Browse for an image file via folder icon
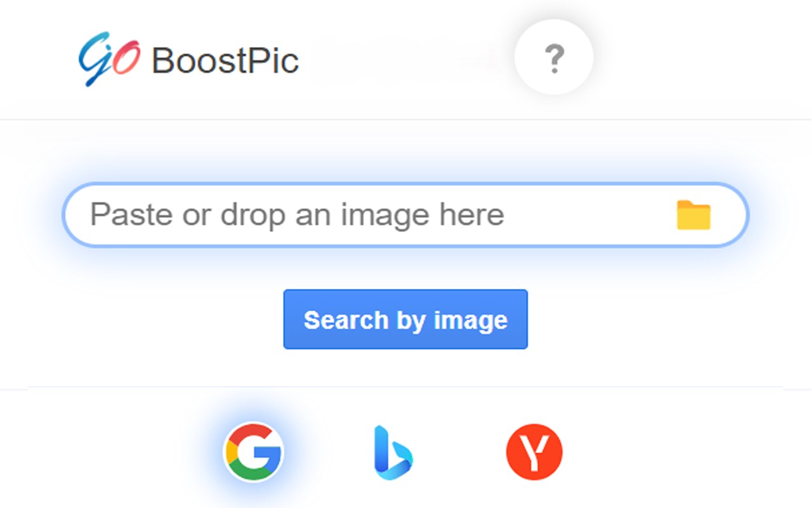 (693, 215)
